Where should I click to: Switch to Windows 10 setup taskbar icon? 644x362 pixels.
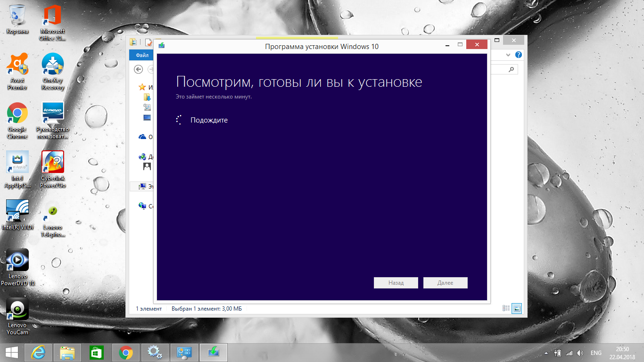click(x=214, y=352)
